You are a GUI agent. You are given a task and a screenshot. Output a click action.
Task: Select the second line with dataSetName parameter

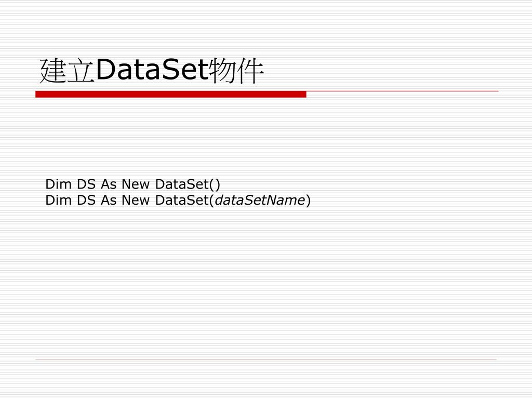click(x=178, y=200)
